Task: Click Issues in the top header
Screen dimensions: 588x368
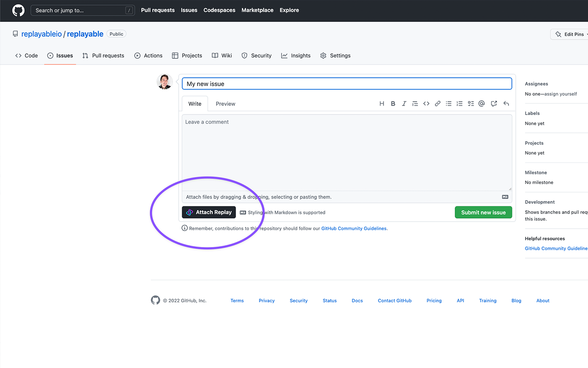Action: click(x=189, y=10)
